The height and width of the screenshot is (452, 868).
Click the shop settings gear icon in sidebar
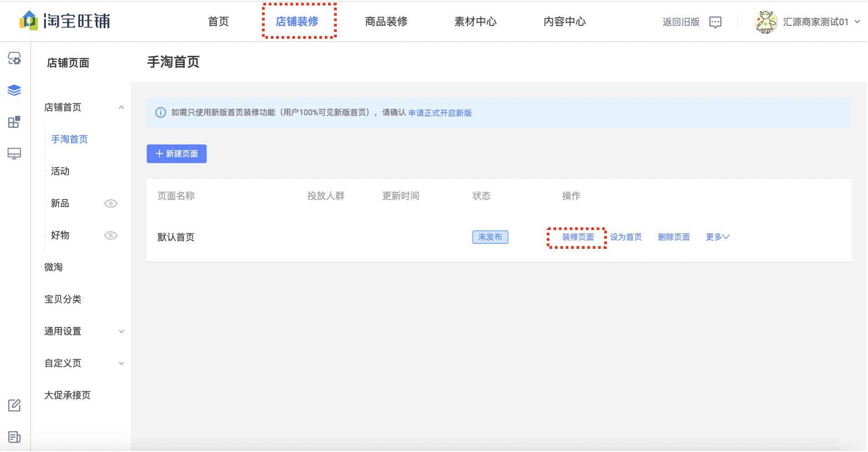coord(14,58)
